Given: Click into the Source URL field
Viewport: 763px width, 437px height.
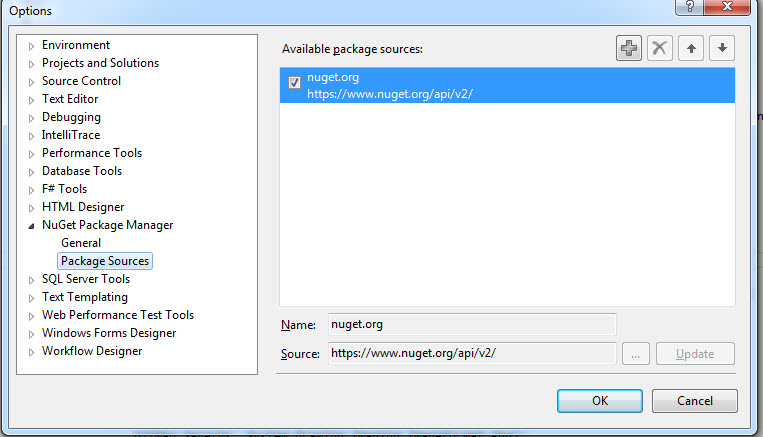Looking at the screenshot, I should 472,353.
